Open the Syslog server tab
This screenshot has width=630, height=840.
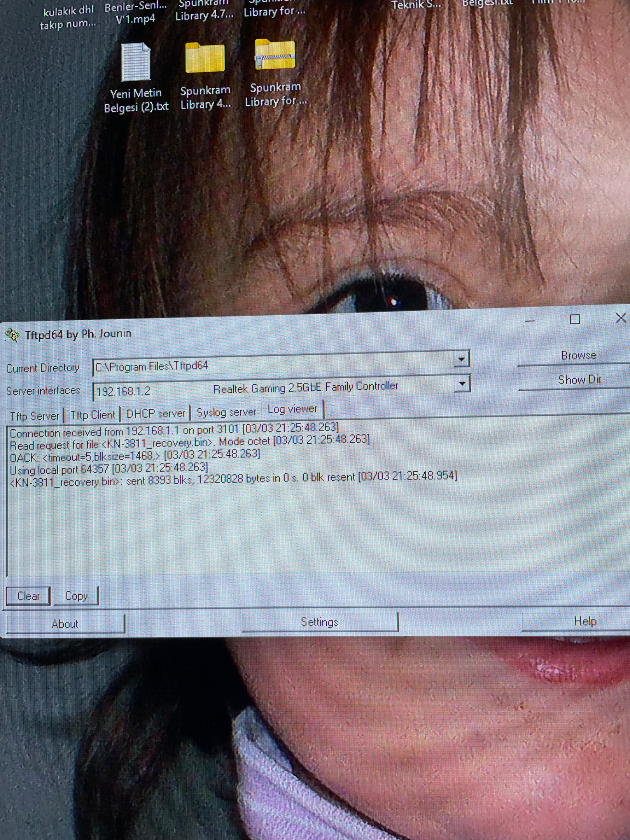[x=226, y=412]
